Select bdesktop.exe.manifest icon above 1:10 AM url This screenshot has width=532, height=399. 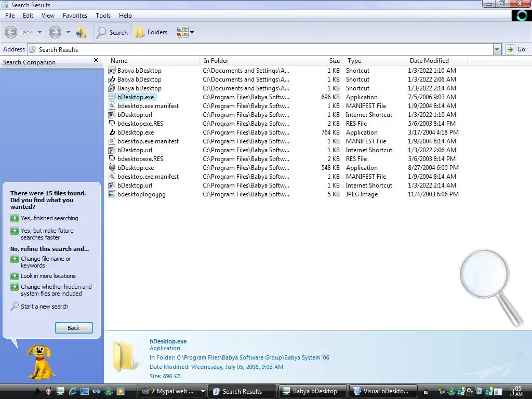point(112,106)
